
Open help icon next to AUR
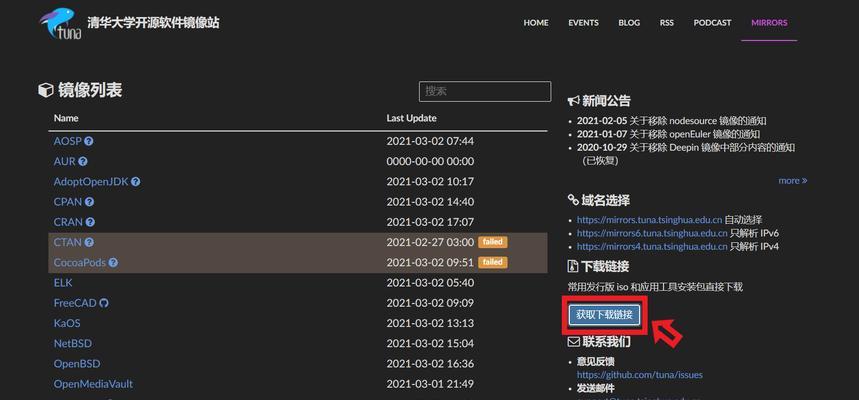tap(83, 161)
